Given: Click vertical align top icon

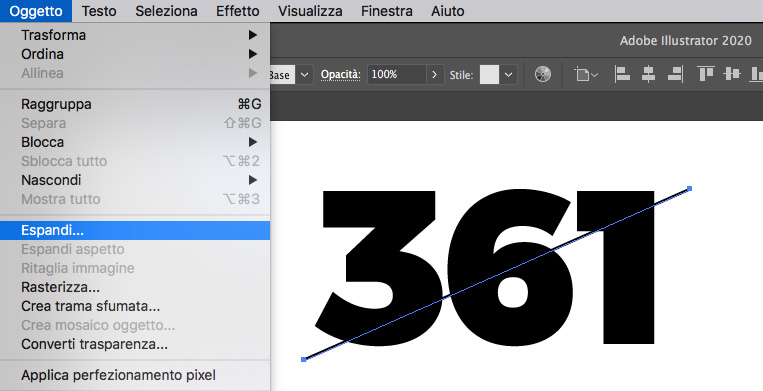Looking at the screenshot, I should 706,74.
